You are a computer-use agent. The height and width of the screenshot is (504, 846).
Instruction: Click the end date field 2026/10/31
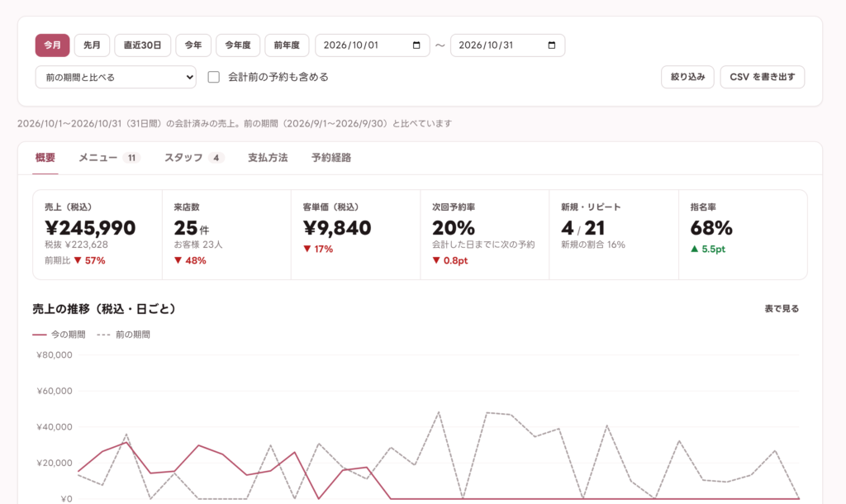tap(508, 45)
